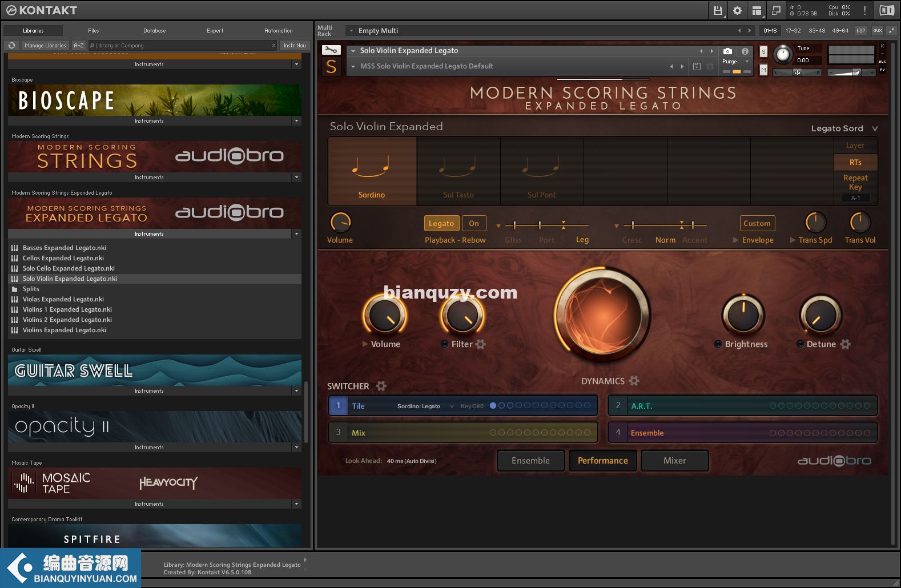This screenshot has height=588, width=901.
Task: Expand the Trans Spd disclosure triangle
Action: tap(793, 240)
